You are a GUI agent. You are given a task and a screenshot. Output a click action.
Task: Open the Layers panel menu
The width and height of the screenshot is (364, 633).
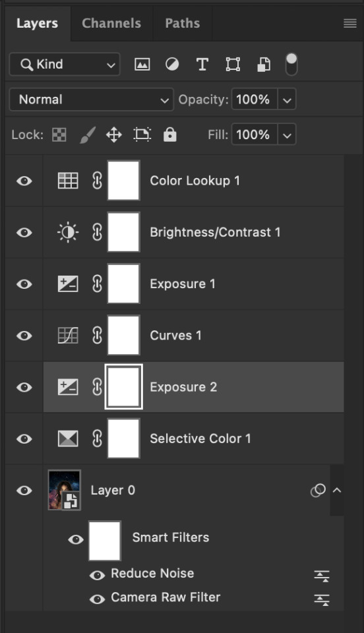point(350,24)
